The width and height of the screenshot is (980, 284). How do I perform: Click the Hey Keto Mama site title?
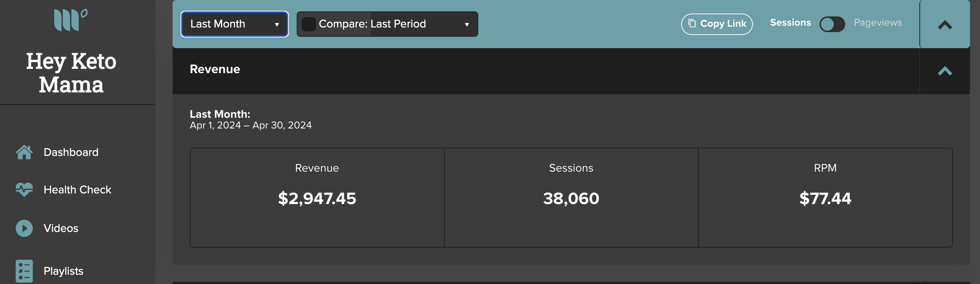click(71, 72)
